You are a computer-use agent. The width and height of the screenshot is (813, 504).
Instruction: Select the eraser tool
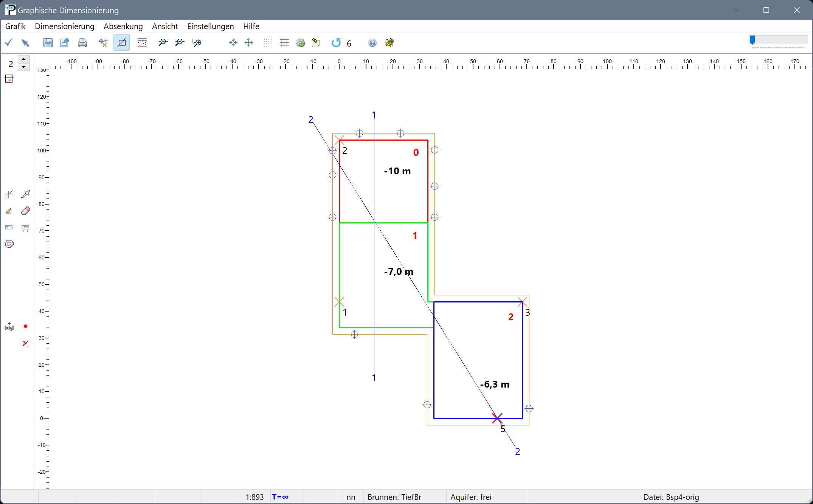pyautogui.click(x=25, y=211)
